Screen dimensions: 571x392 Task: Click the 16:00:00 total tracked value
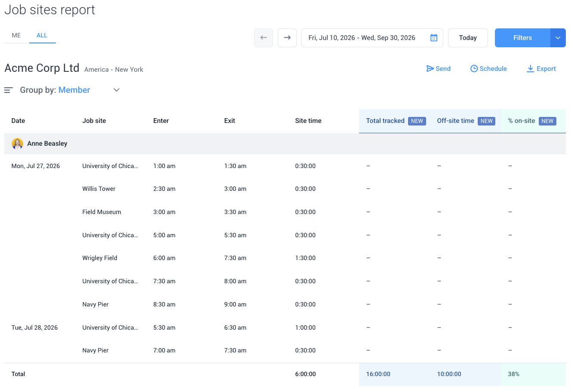coord(378,374)
